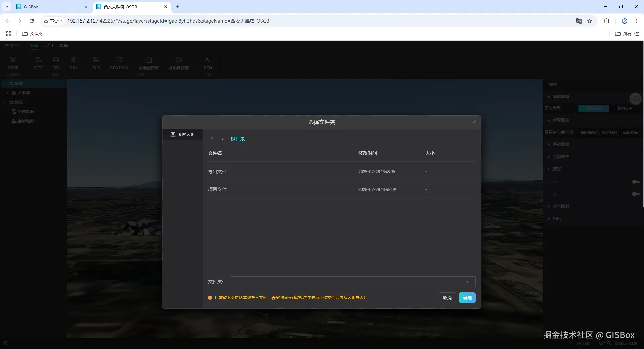The image size is (644, 349).
Task: Focus the browser address bar
Action: [x=319, y=21]
